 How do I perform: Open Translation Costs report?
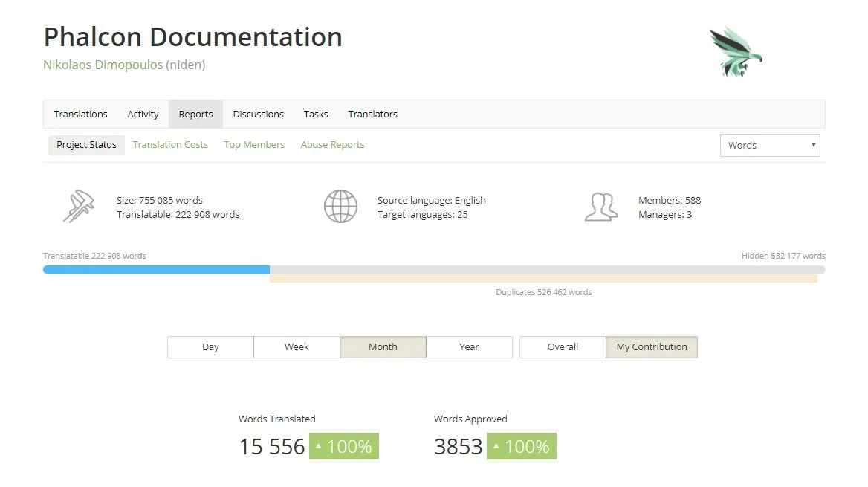[170, 144]
